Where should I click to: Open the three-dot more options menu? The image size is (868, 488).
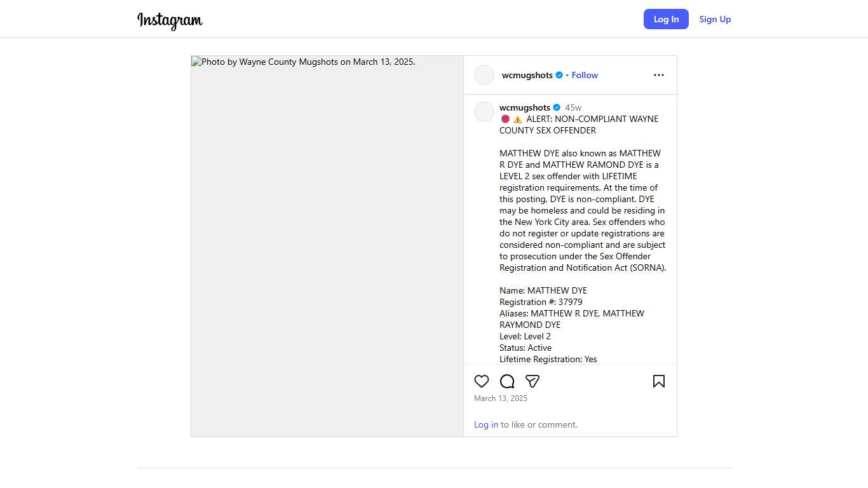point(659,75)
